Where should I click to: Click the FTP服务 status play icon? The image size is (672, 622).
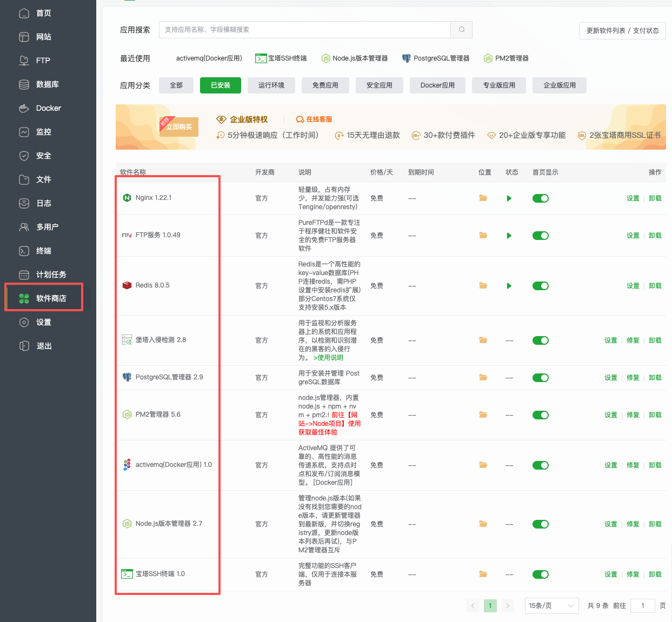coord(509,236)
